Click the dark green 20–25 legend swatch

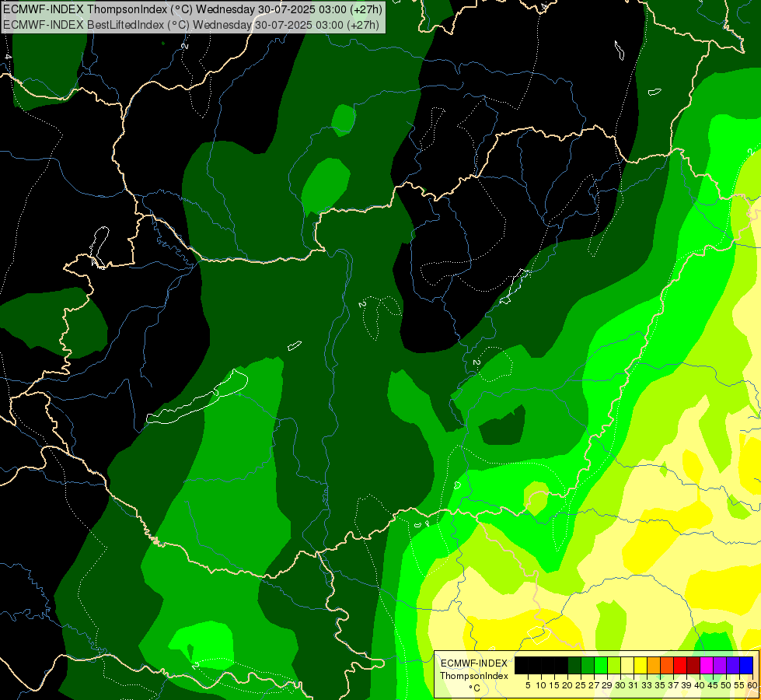[574, 665]
